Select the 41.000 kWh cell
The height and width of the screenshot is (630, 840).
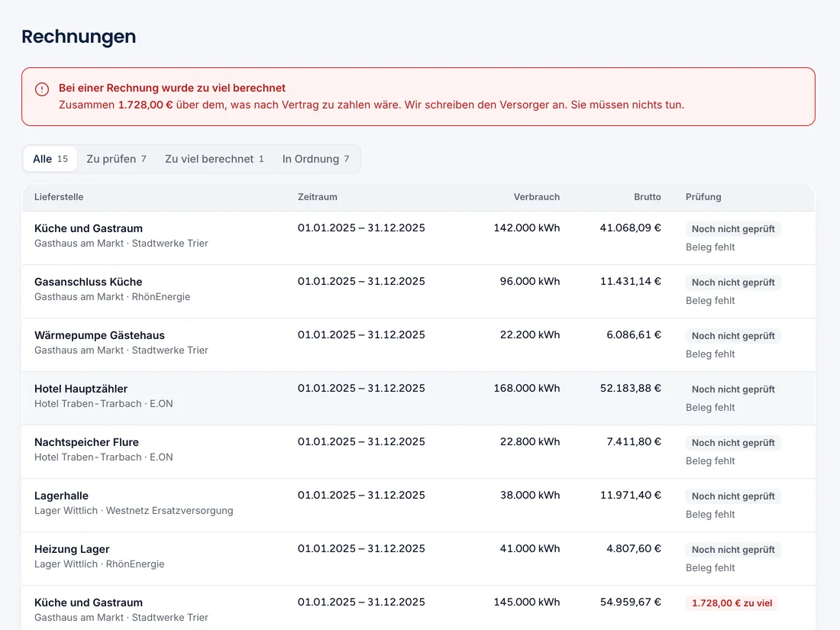(530, 548)
